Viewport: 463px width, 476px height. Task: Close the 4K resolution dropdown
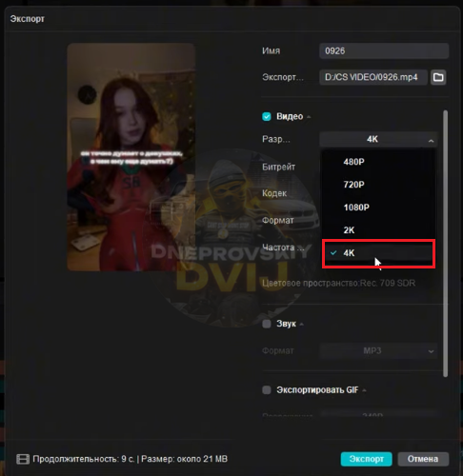(x=378, y=139)
